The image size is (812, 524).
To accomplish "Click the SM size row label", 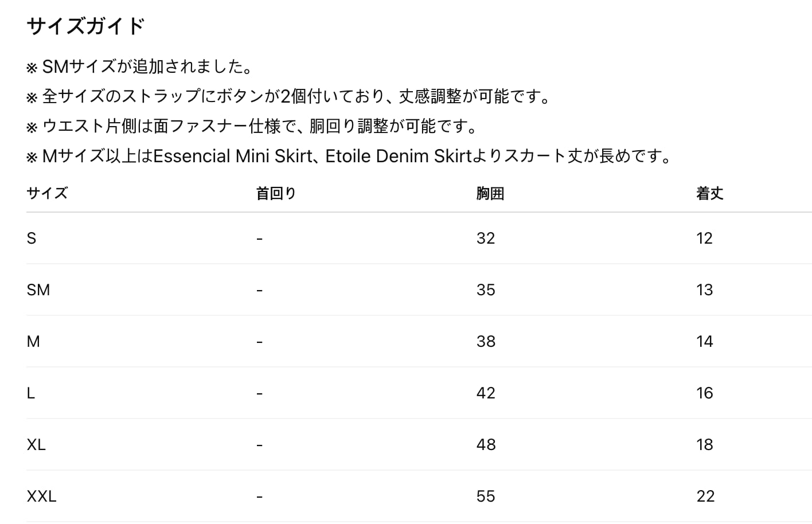I will tap(38, 290).
